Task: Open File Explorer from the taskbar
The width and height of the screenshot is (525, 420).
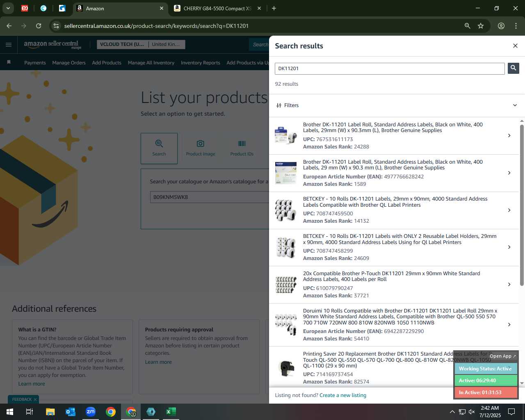Action: (x=50, y=412)
